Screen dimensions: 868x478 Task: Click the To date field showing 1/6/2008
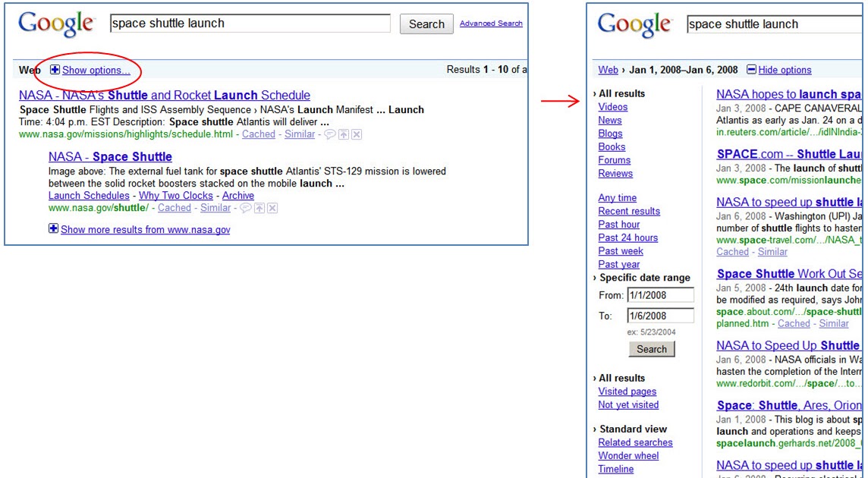click(x=660, y=316)
